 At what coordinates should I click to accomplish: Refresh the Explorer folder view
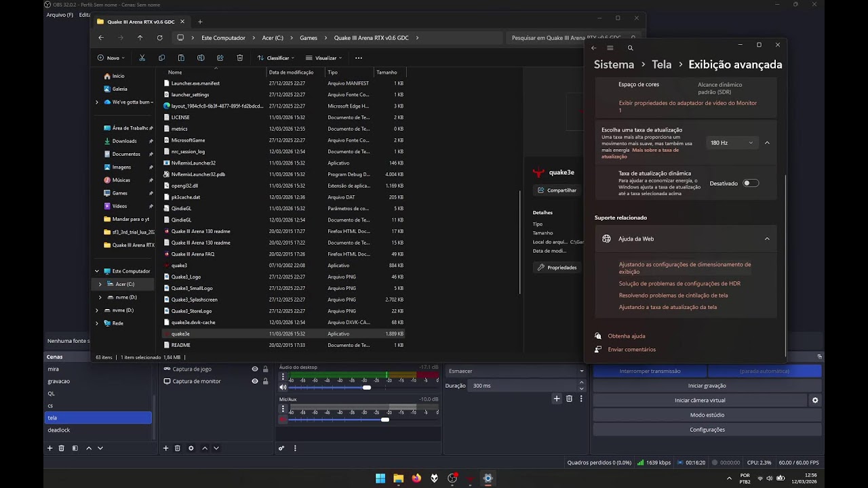click(x=159, y=38)
